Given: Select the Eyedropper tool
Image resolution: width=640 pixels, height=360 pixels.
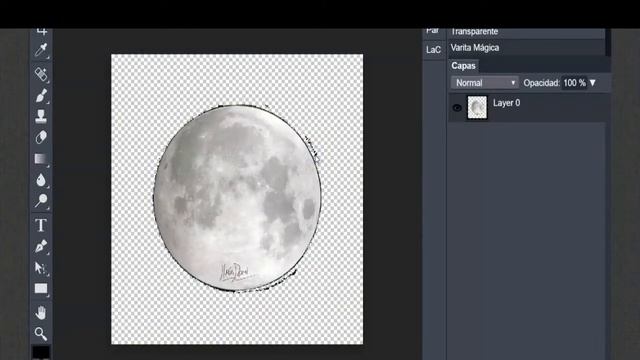Looking at the screenshot, I should pos(41,50).
